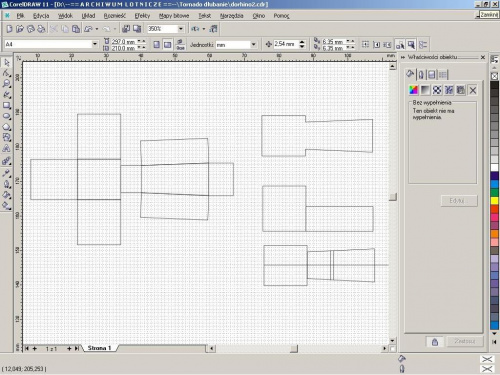The image size is (500, 375).
Task: Toggle the lock button in properties docker
Action: click(435, 342)
